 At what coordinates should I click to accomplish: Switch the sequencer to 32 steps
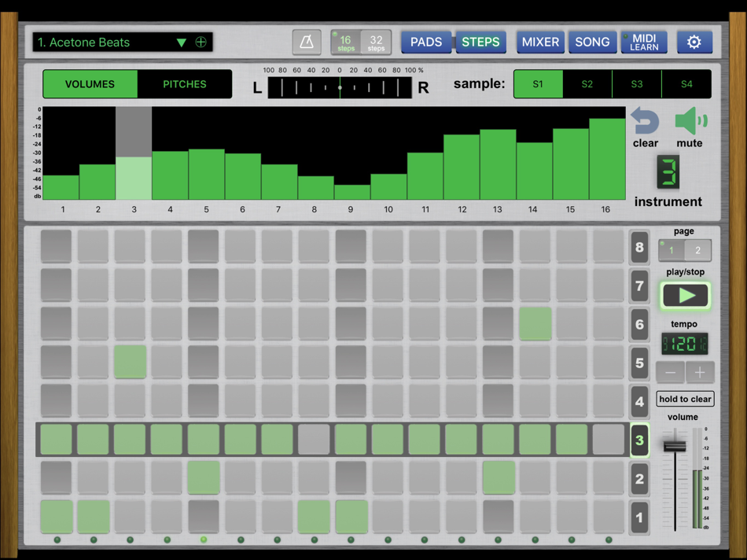coord(375,42)
